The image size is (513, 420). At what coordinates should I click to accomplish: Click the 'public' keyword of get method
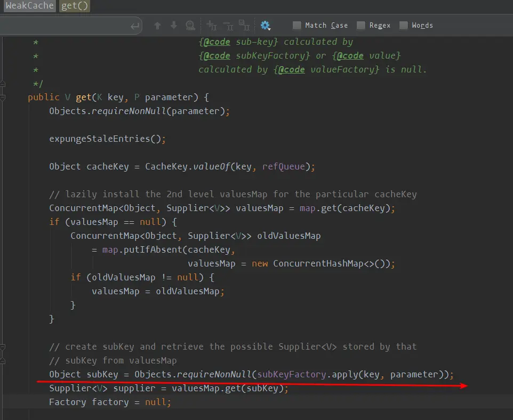tap(44, 97)
